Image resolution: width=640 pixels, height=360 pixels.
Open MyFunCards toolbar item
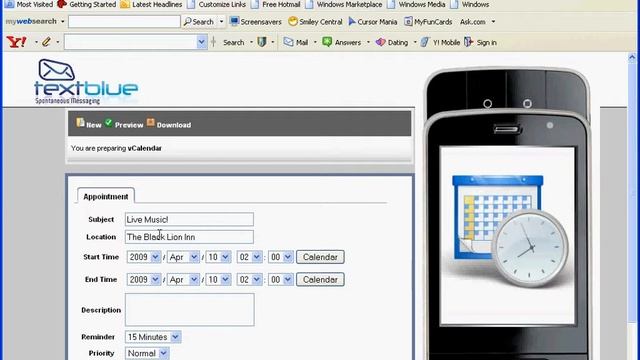tap(428, 22)
